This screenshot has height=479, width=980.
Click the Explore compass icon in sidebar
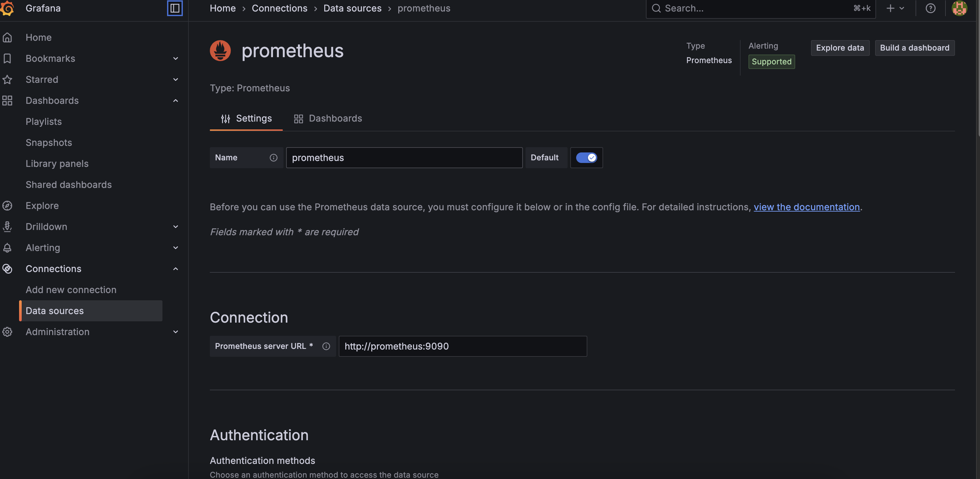click(x=7, y=206)
